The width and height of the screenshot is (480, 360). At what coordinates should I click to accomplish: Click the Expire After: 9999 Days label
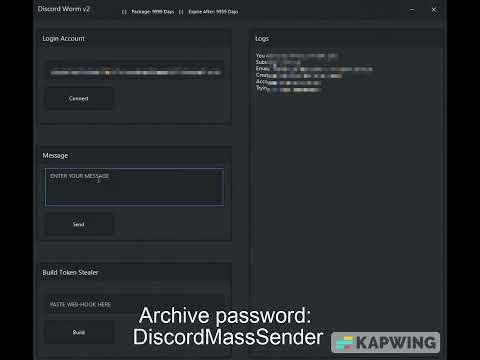pos(213,12)
